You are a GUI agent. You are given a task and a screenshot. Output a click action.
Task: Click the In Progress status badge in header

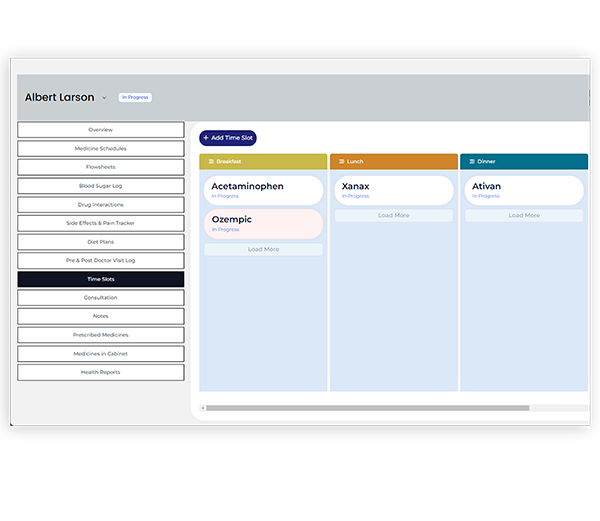[x=134, y=98]
